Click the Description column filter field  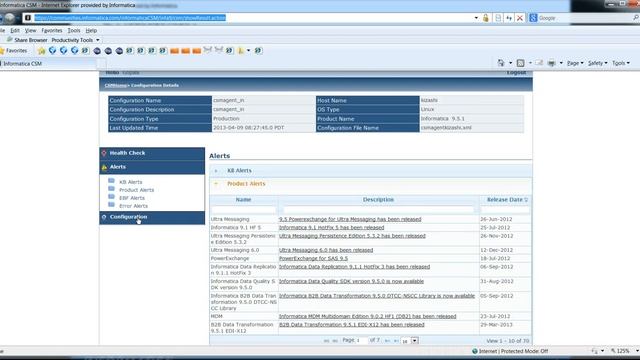point(378,210)
